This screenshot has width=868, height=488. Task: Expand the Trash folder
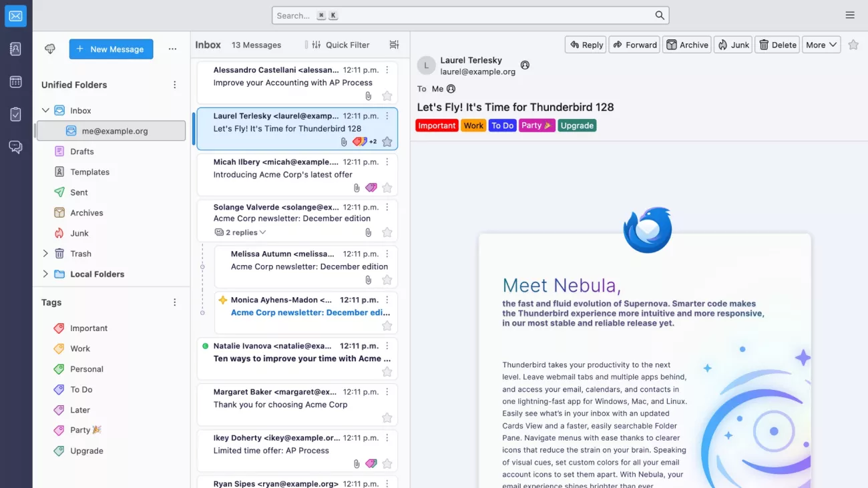point(45,254)
